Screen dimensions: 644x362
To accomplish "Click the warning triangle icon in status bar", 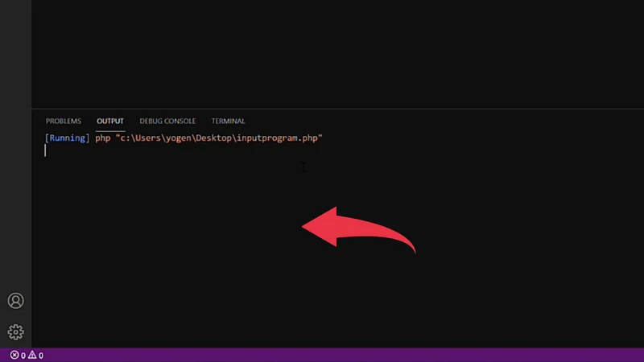I will click(x=32, y=355).
